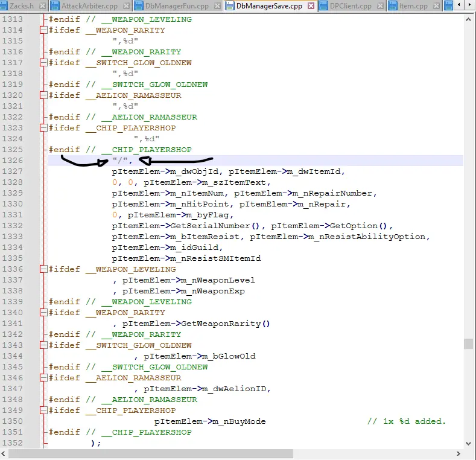Screen dimensions: 476x460
Task: Click pItemElem->m_byFlag on line 1331
Action: (178, 215)
